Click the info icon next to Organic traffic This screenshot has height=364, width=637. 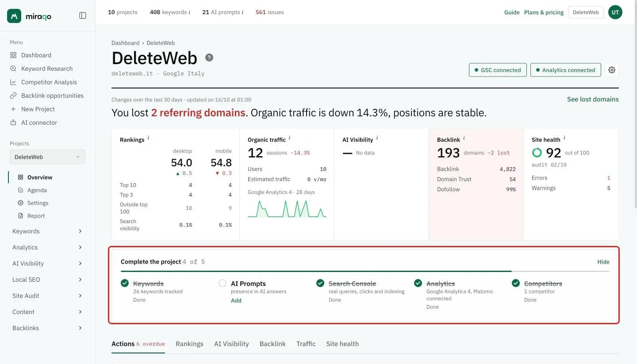[289, 138]
